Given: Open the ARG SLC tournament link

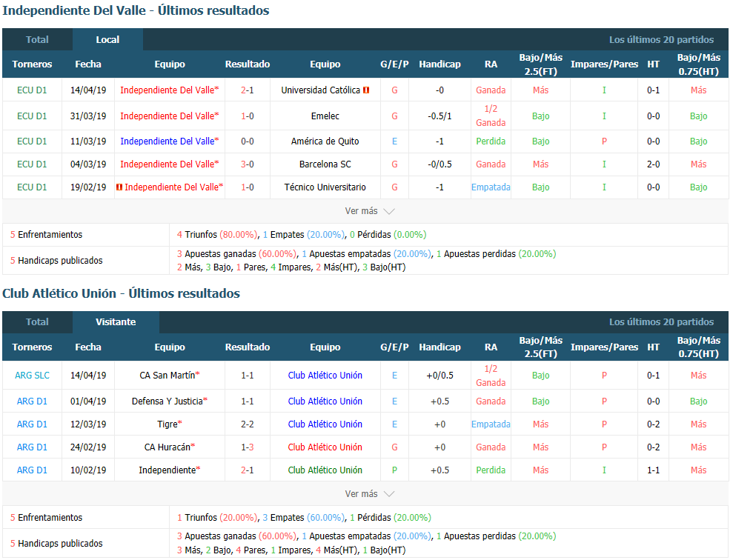Looking at the screenshot, I should 33,375.
